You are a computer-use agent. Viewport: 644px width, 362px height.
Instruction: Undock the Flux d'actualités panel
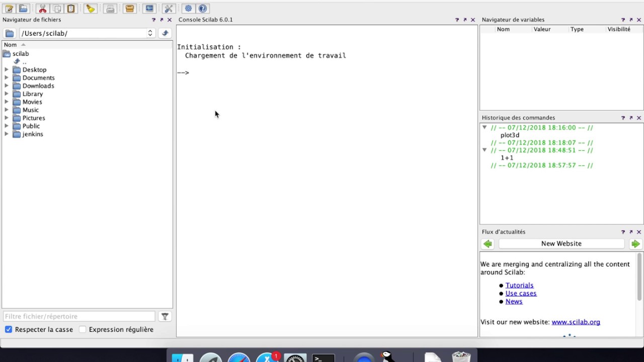pyautogui.click(x=631, y=232)
